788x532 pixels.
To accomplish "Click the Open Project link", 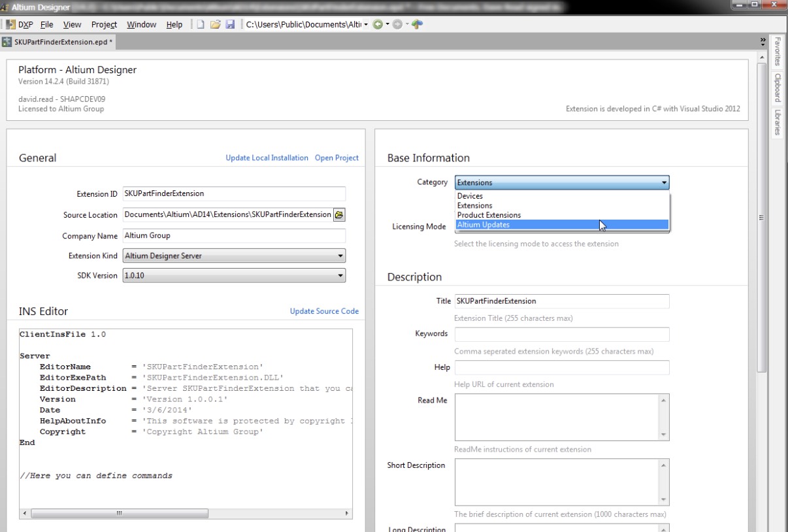I will tap(337, 158).
